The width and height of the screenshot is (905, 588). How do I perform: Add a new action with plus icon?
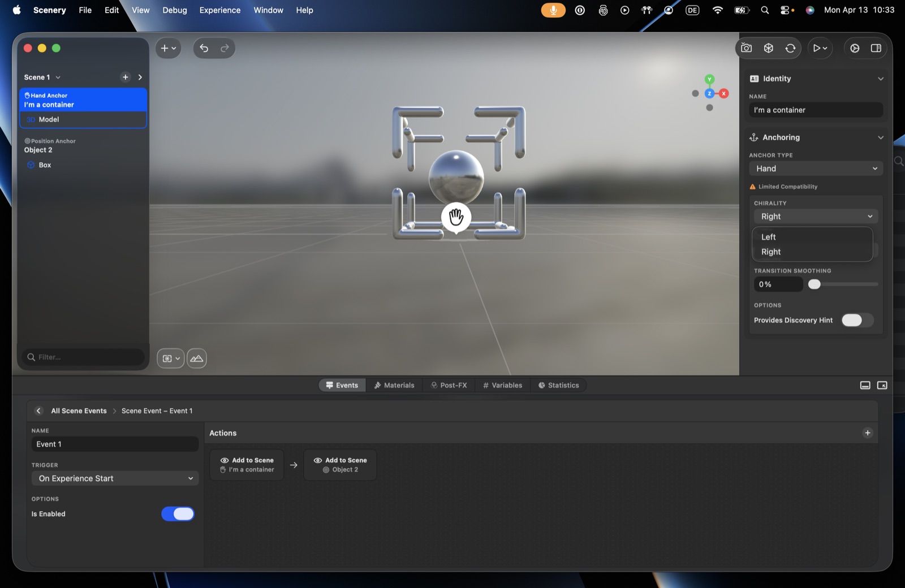coord(867,433)
